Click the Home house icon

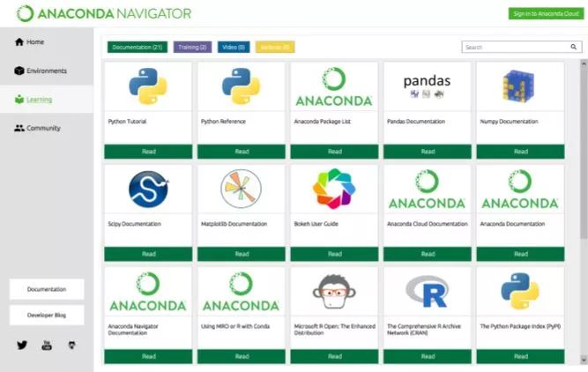(19, 41)
